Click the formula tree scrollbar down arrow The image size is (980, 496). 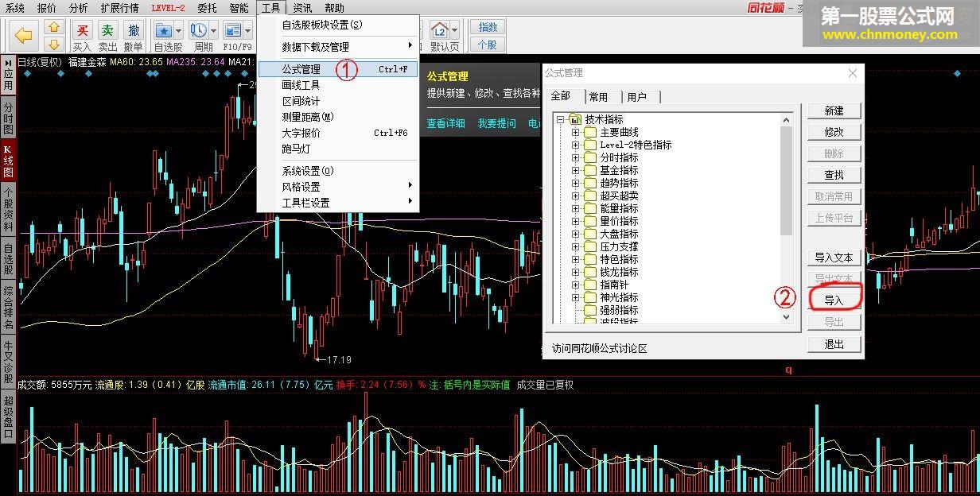(x=787, y=316)
